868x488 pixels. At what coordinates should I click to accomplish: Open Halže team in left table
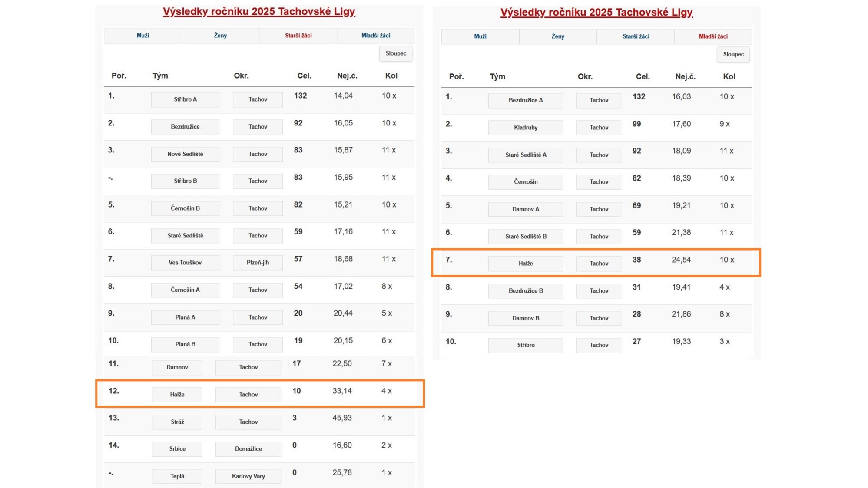tap(177, 395)
